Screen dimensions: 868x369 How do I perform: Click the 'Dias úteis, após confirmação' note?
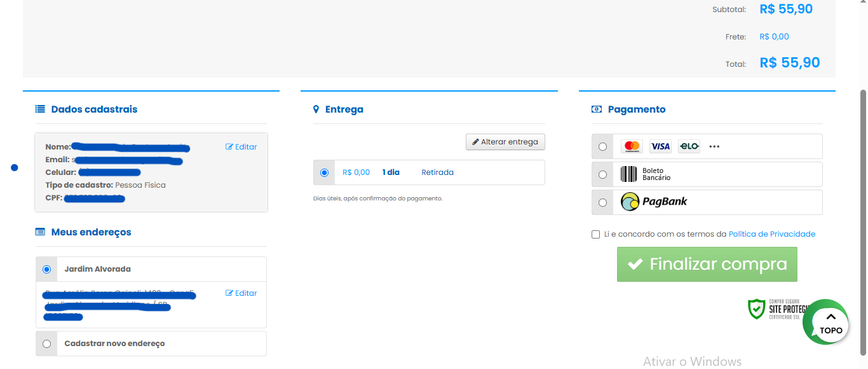pos(377,198)
